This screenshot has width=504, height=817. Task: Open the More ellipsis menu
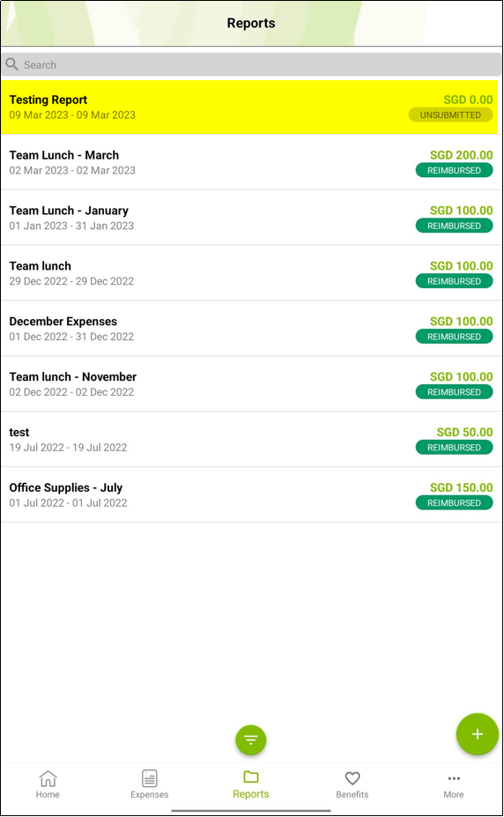(x=454, y=778)
